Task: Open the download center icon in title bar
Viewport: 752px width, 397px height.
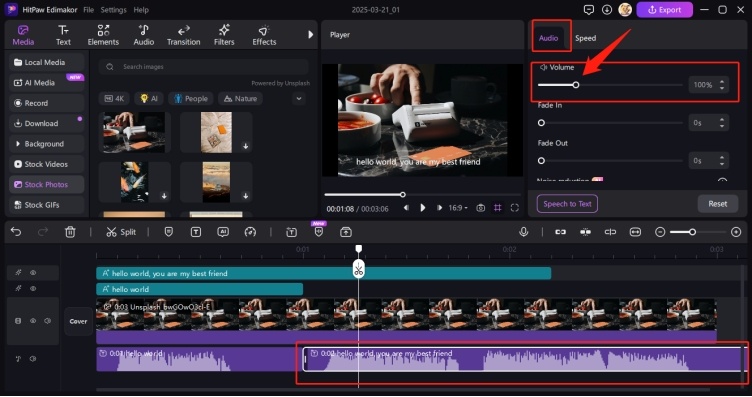Action: click(x=607, y=10)
